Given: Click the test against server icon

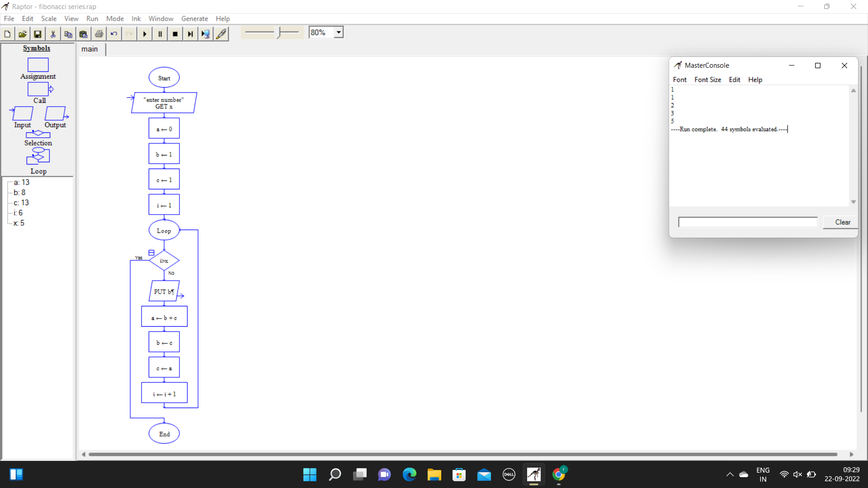Looking at the screenshot, I should coord(206,34).
